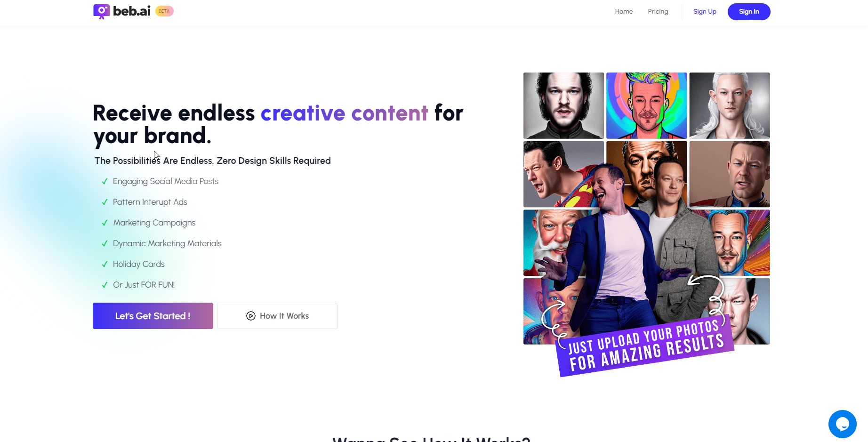Click checkmark beside Or Just FOR FUN!
The image size is (868, 442).
coord(104,285)
